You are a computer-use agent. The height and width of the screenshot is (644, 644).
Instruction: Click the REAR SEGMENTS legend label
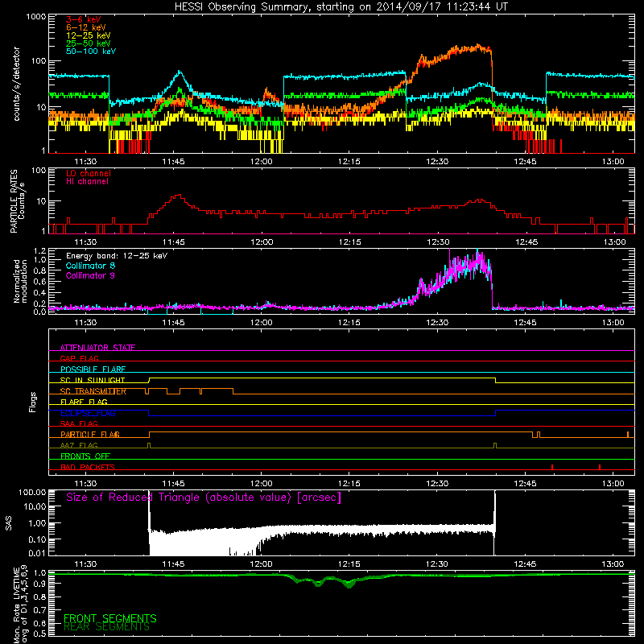point(106,627)
